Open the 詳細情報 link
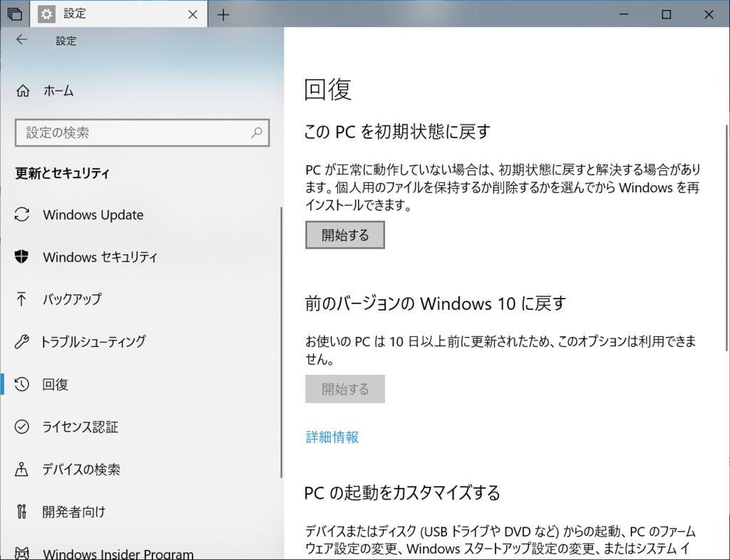The height and width of the screenshot is (560, 730). pos(332,437)
